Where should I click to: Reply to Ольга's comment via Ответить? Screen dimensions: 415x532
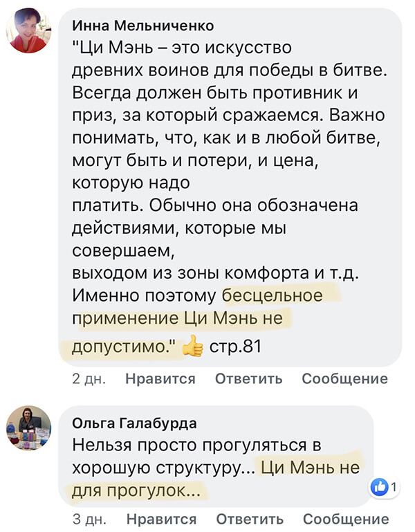[249, 518]
